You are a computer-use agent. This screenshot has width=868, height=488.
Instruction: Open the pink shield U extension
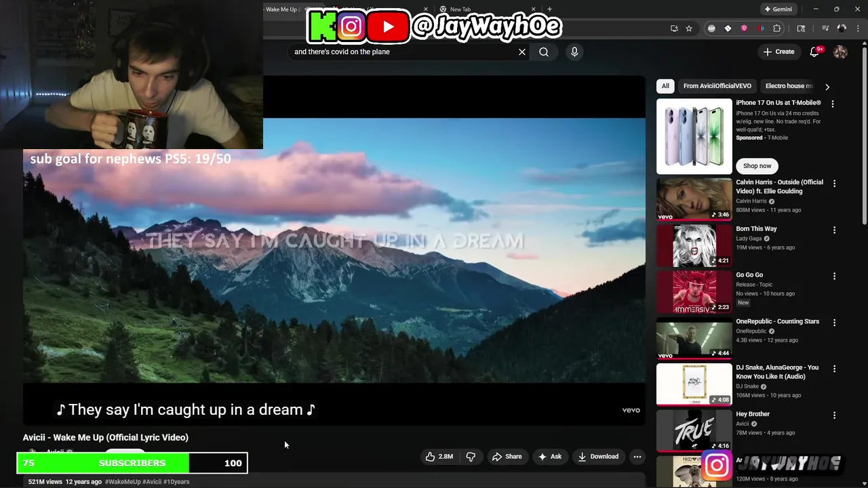coord(744,28)
